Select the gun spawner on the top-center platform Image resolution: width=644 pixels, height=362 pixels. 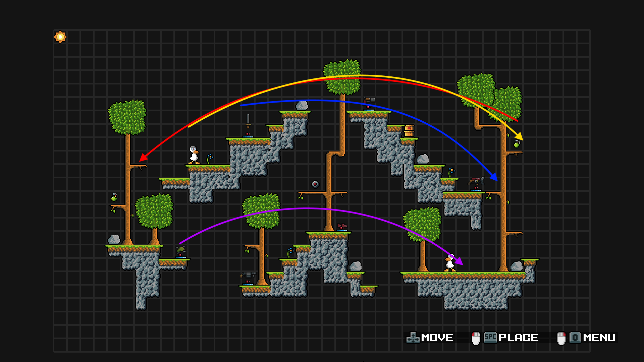click(369, 102)
